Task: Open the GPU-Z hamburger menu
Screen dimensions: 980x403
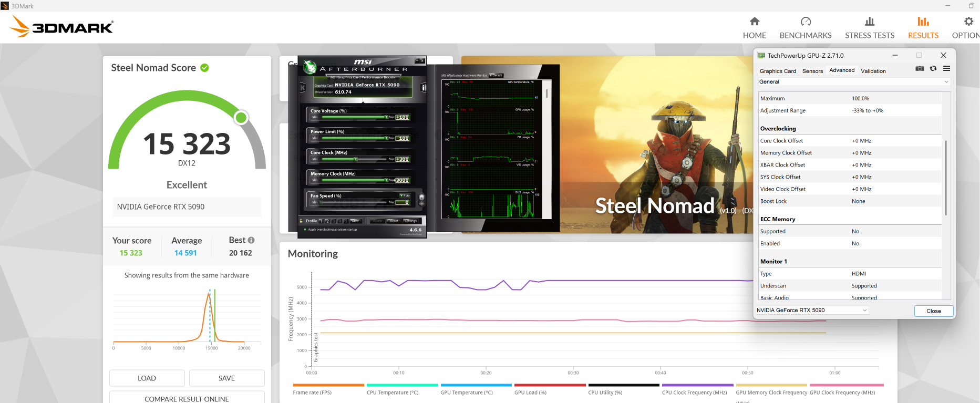Action: (946, 69)
